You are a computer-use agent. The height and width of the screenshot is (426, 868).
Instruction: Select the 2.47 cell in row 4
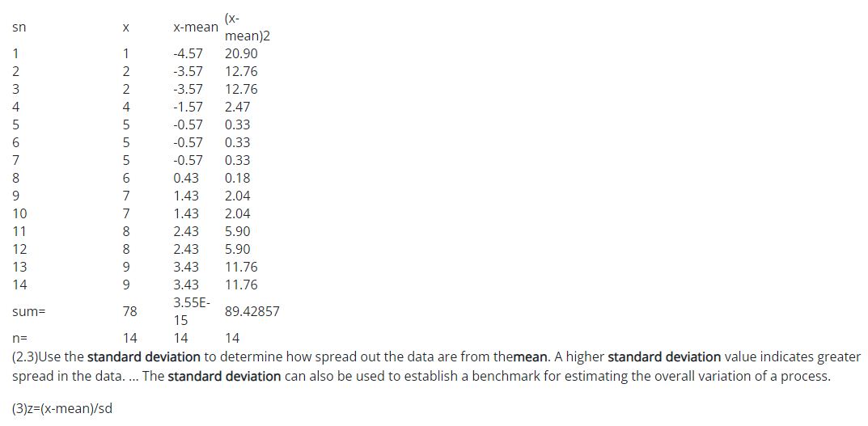[x=237, y=107]
